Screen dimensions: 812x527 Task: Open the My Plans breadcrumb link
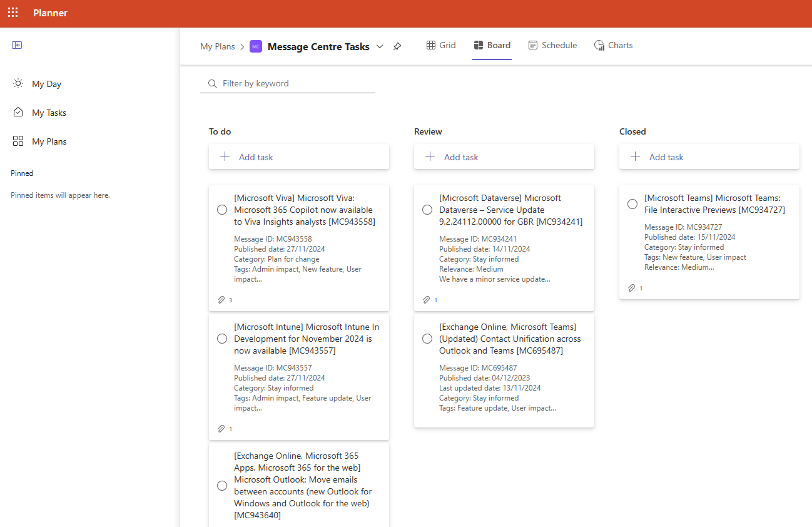[x=217, y=46]
